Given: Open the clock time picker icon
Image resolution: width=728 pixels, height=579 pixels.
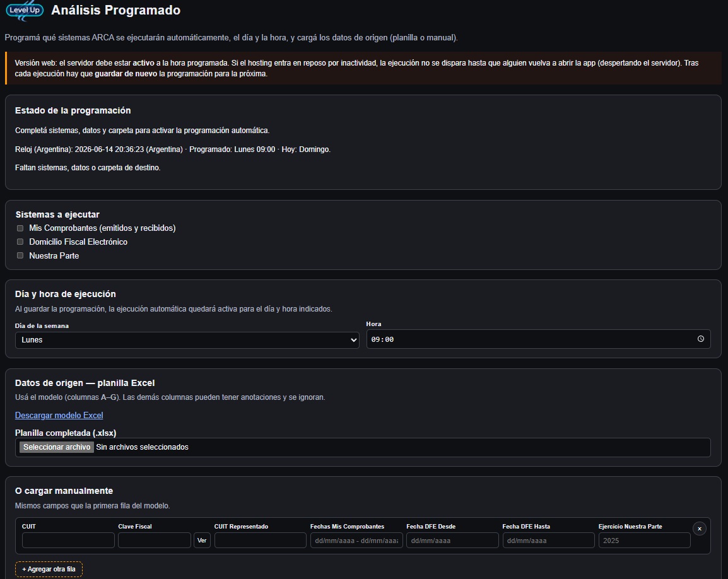Looking at the screenshot, I should point(701,339).
